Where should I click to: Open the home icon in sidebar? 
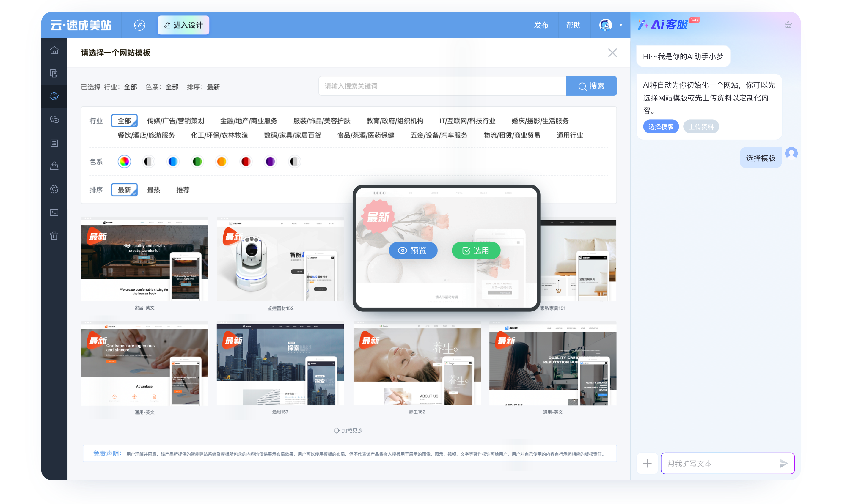[54, 50]
